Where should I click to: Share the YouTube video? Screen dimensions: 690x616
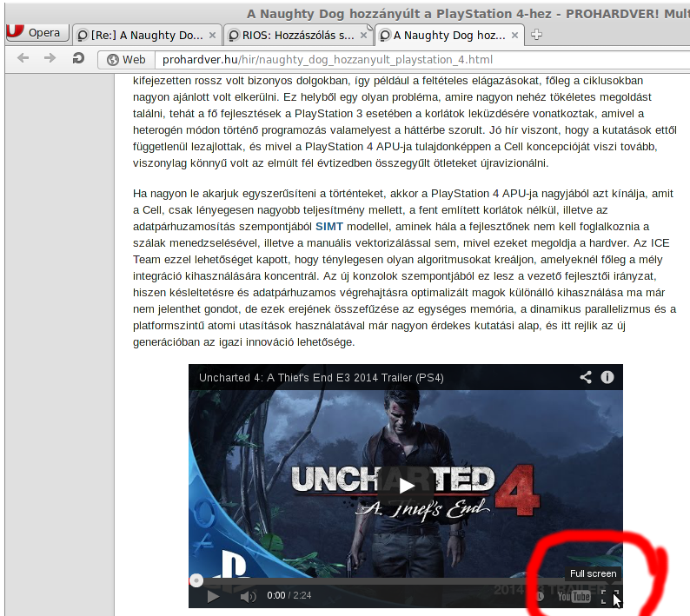point(586,377)
